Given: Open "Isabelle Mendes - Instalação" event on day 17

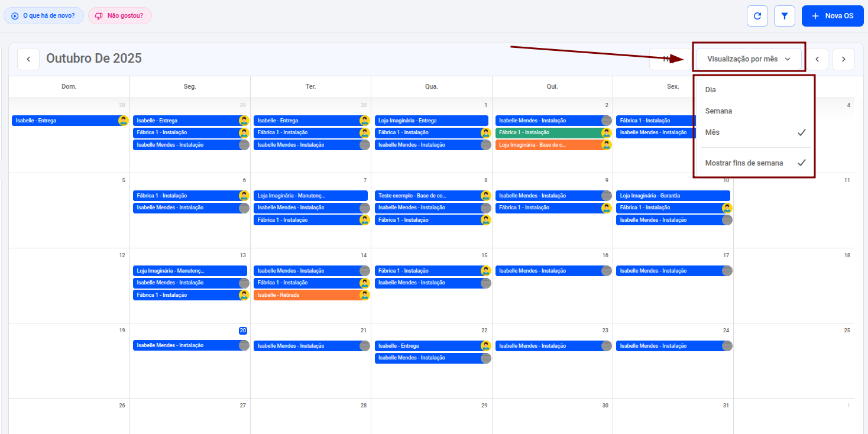Looking at the screenshot, I should [674, 271].
